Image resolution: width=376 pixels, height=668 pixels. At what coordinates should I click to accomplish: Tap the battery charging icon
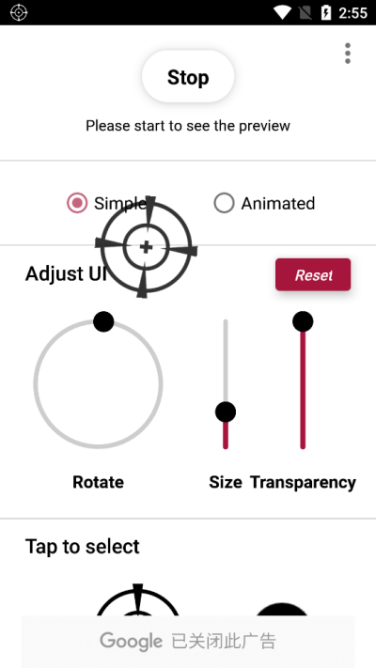(325, 13)
